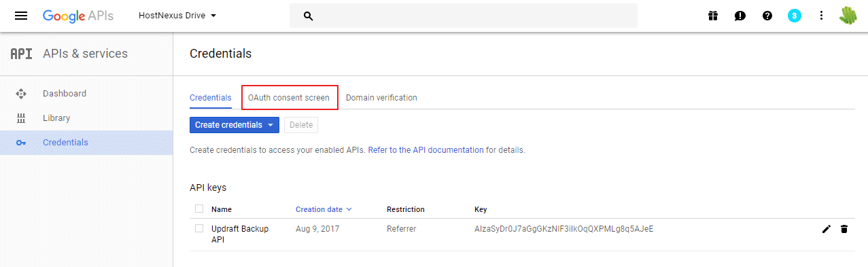Open the three-dot utilities menu

[821, 16]
